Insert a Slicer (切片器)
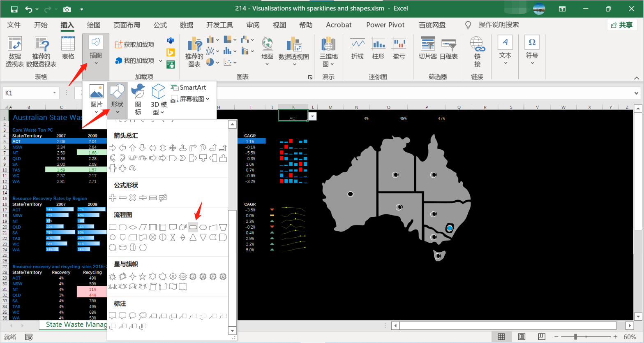This screenshot has height=343, width=644. click(428, 49)
